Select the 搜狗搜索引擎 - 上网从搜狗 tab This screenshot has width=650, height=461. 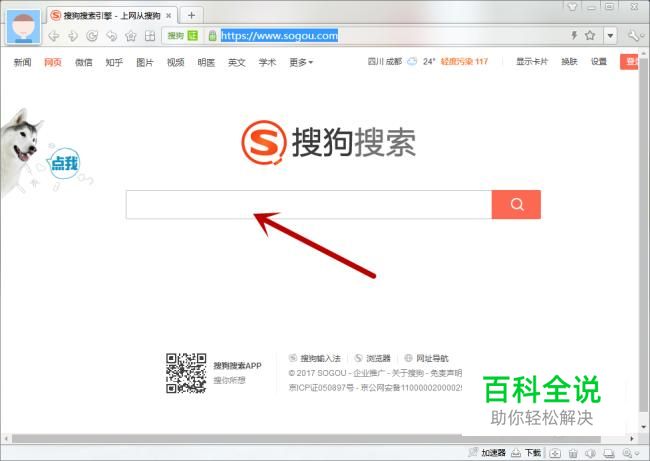(112, 16)
